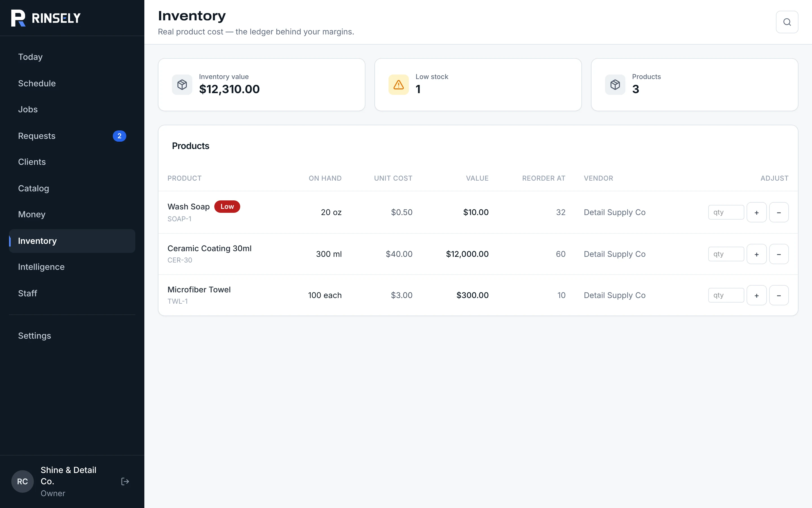Click the Low stock warning triangle icon
This screenshot has width=812, height=508.
[398, 85]
